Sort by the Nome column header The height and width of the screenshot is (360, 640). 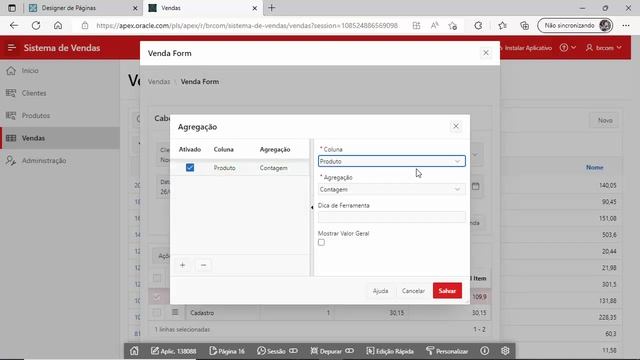[594, 167]
